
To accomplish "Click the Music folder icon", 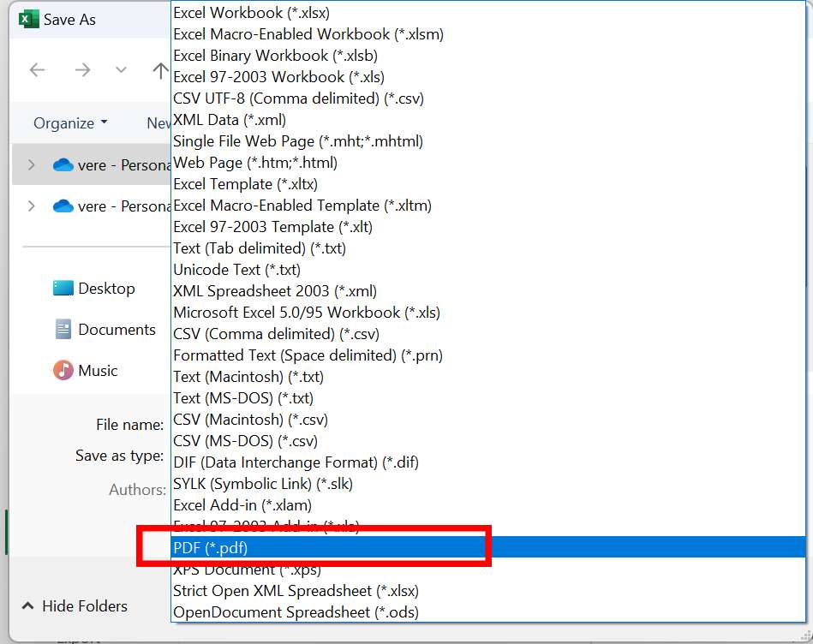I will coord(63,370).
